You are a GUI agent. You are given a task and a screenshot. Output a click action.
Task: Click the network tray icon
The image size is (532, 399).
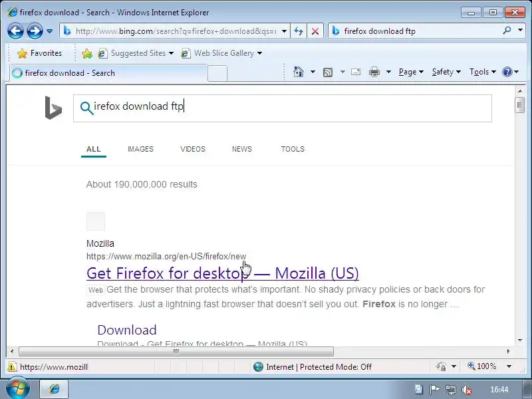click(451, 390)
